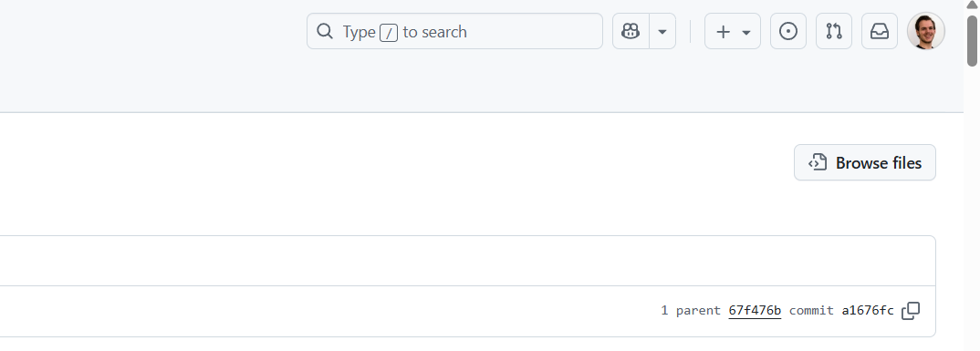Open the notifications inbox icon

pyautogui.click(x=880, y=31)
